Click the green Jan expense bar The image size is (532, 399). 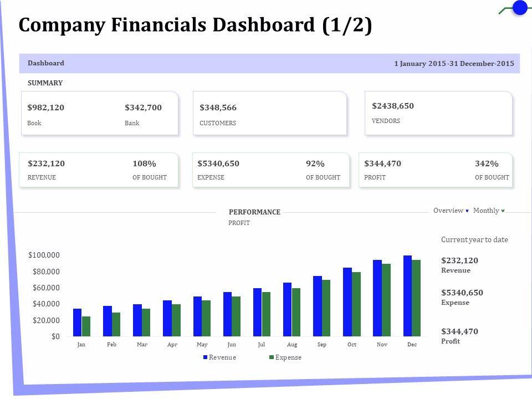tap(86, 326)
